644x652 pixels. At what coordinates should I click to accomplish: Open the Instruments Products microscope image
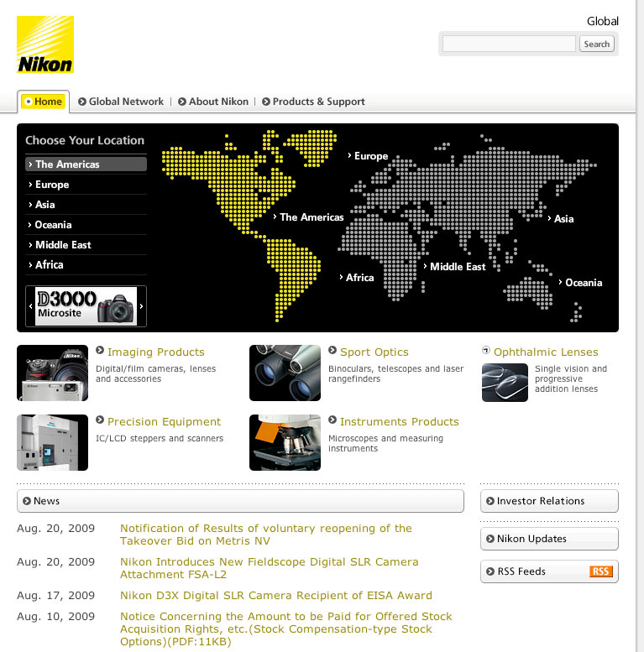285,442
